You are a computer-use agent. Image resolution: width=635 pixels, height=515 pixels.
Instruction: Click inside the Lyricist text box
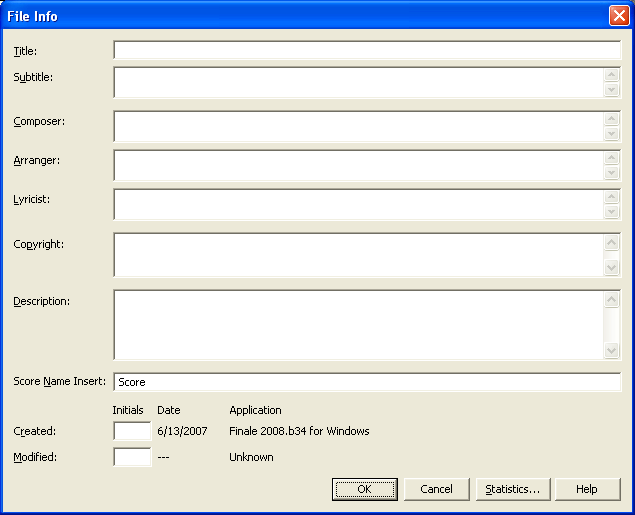click(360, 204)
